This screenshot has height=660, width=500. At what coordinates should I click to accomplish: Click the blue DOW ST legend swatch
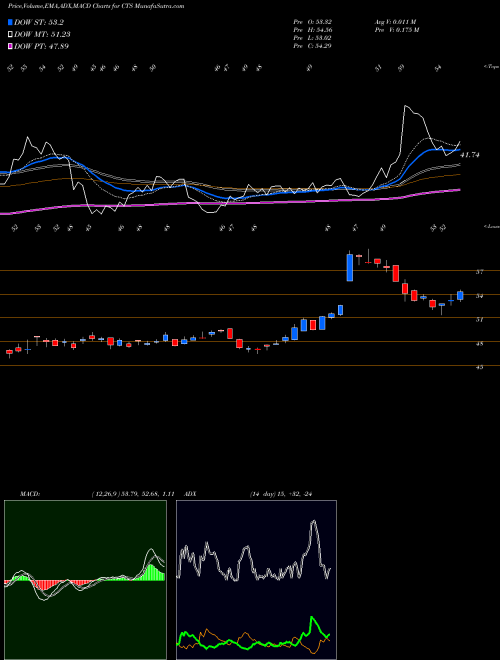tap(10, 22)
